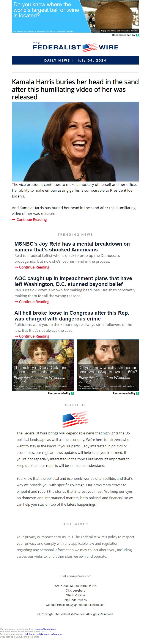Open the Supernova 1604 astronomer ad
Viewport: 151px width, 644px height.
tap(108, 365)
